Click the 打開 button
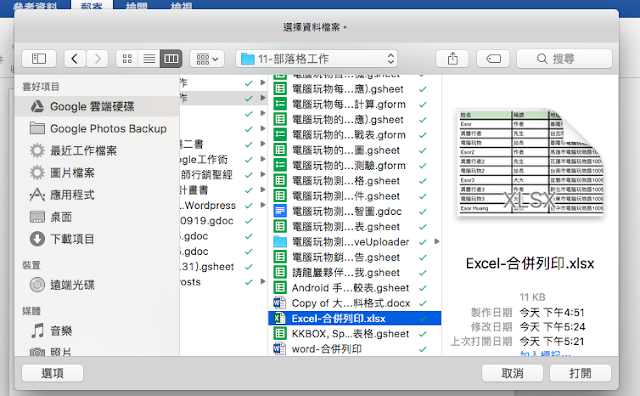This screenshot has height=396, width=640. (580, 373)
